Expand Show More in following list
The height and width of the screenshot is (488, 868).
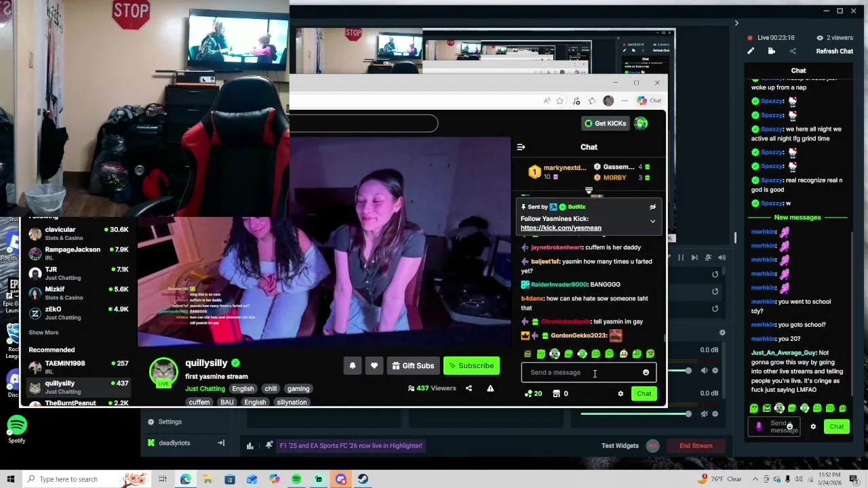[x=43, y=333]
